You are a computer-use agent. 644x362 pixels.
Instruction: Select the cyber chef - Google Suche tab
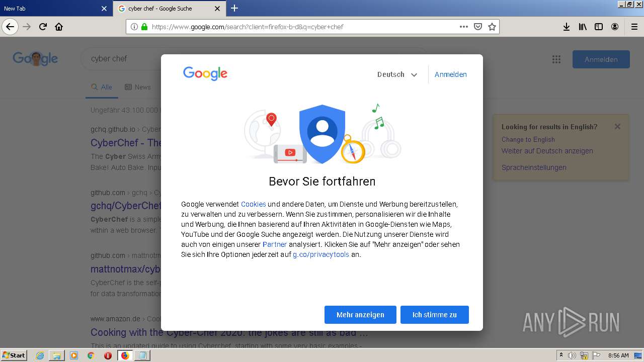click(x=170, y=9)
